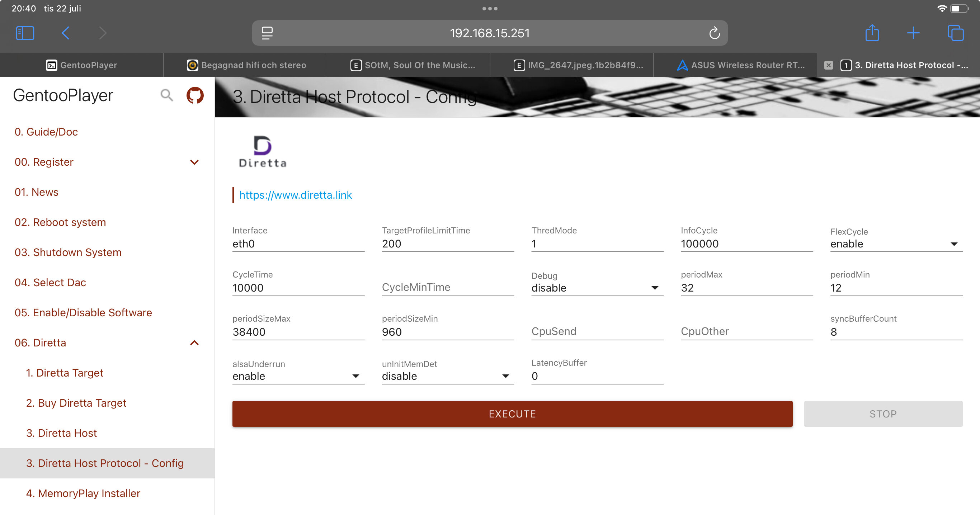Go back with the browser back arrow

65,33
